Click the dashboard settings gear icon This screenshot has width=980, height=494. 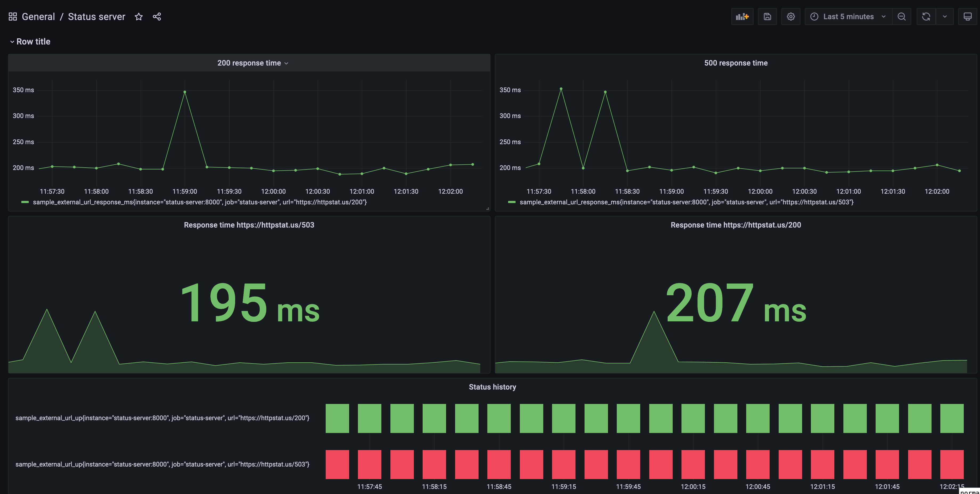pos(790,16)
